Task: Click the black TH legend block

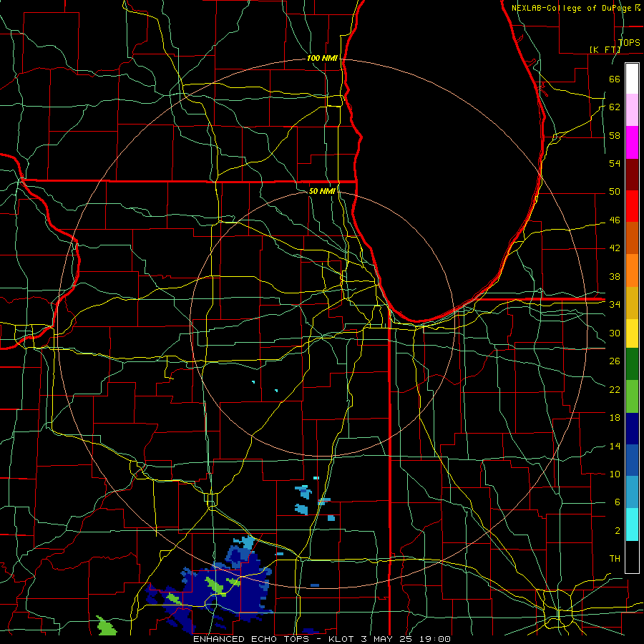Action: pos(632,557)
